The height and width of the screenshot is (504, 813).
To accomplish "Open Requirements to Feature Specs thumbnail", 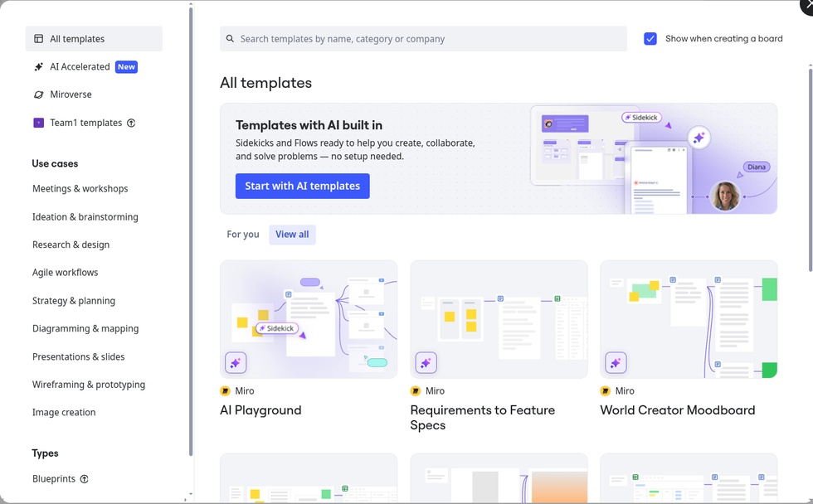I will click(x=499, y=319).
